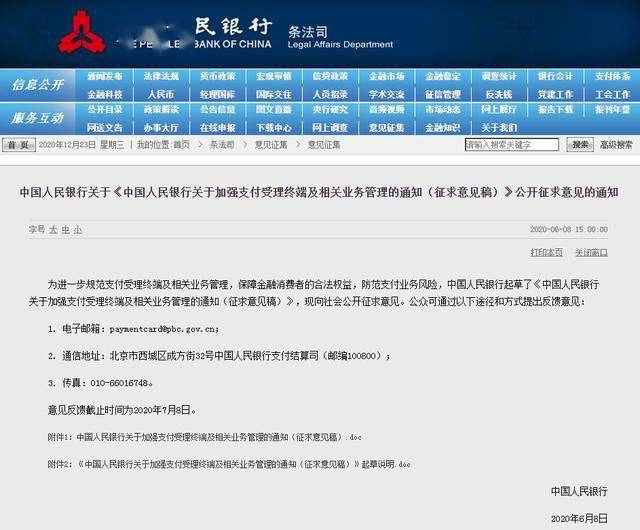The height and width of the screenshot is (530, 640).
Task: Open 高级搜索 advanced search
Action: click(x=616, y=145)
